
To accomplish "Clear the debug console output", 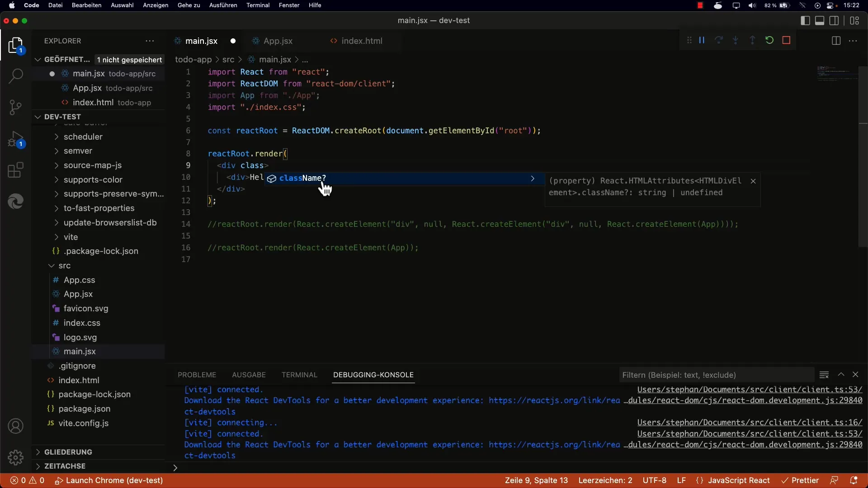I will pos(824,375).
